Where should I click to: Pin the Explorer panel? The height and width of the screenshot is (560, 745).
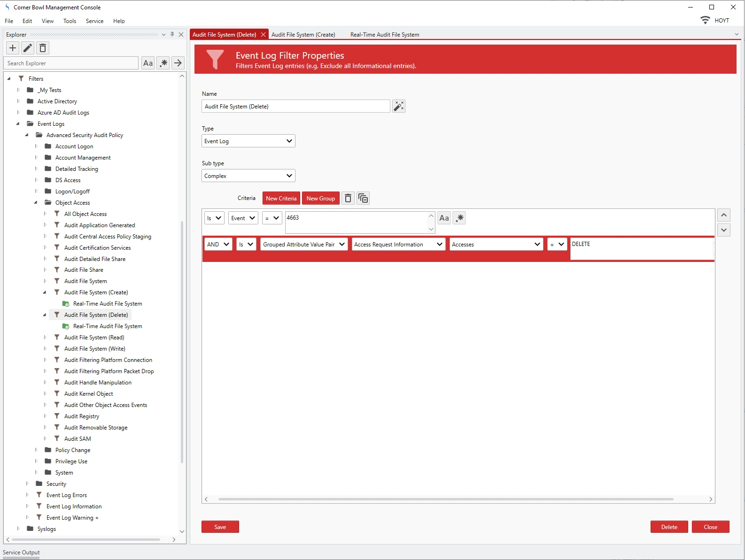tap(172, 34)
